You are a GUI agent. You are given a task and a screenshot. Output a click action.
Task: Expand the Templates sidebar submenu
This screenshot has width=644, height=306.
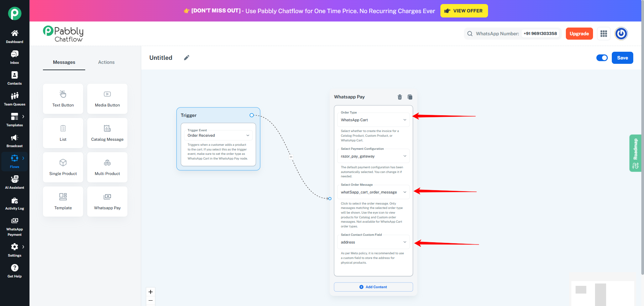[x=23, y=117]
